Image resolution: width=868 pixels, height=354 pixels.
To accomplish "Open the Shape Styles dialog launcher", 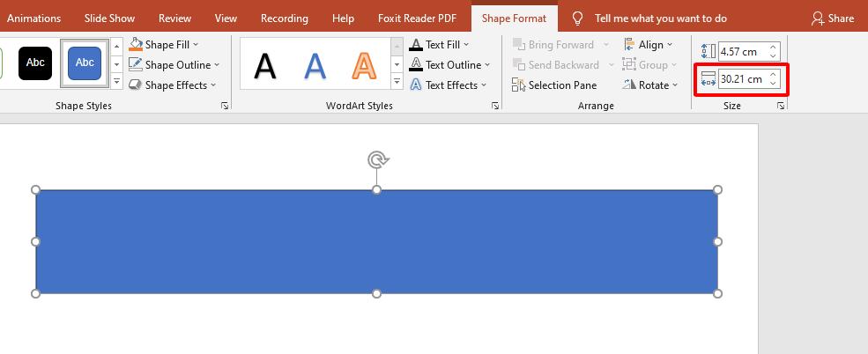I will (x=225, y=106).
